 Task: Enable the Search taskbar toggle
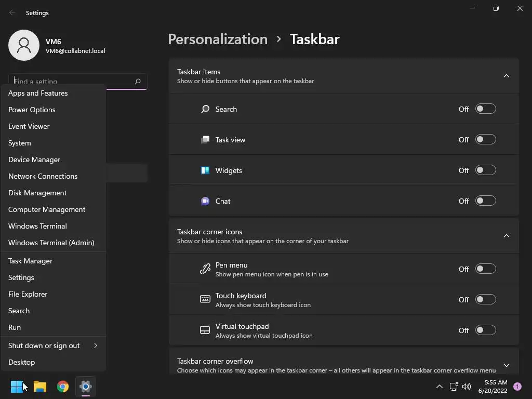485,109
